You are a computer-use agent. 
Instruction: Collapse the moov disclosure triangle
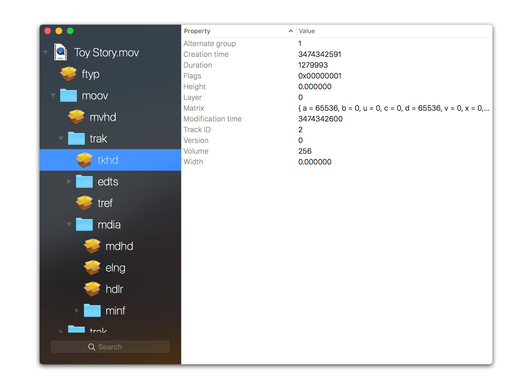[53, 96]
